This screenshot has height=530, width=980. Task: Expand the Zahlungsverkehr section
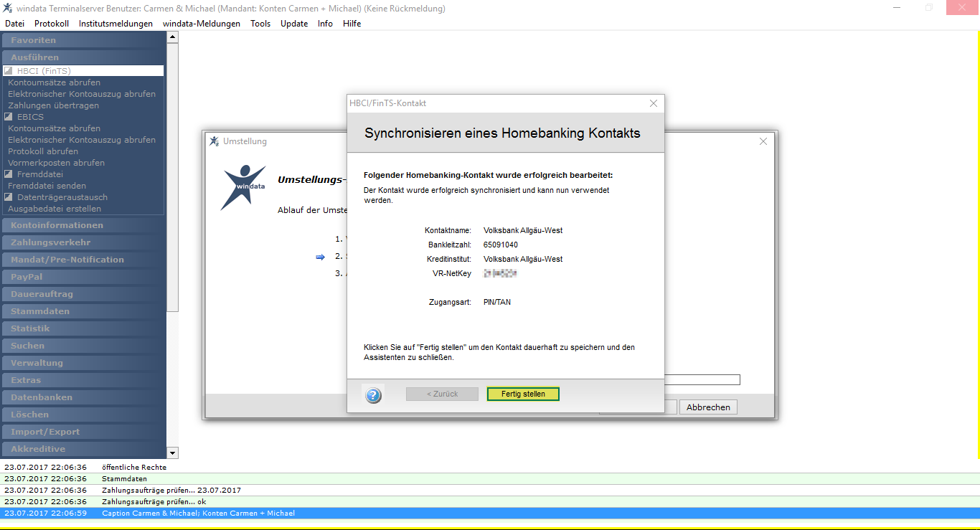[x=83, y=242]
